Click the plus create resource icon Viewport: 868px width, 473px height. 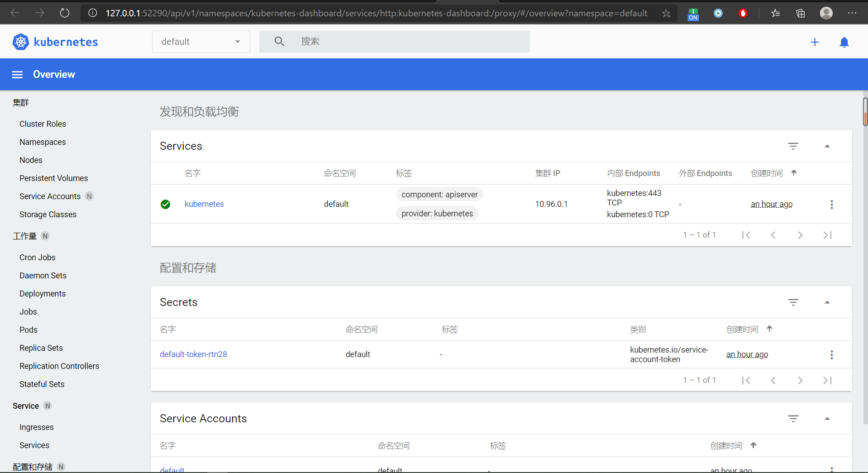click(815, 42)
